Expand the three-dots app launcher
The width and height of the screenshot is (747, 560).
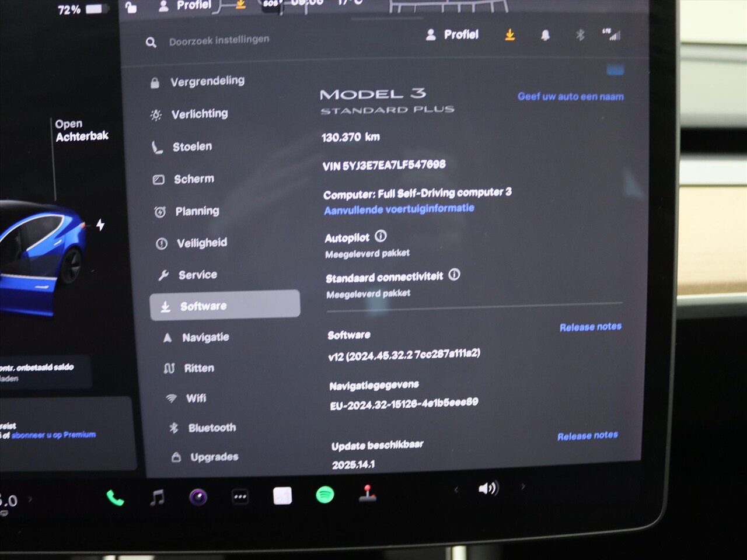coord(240,497)
